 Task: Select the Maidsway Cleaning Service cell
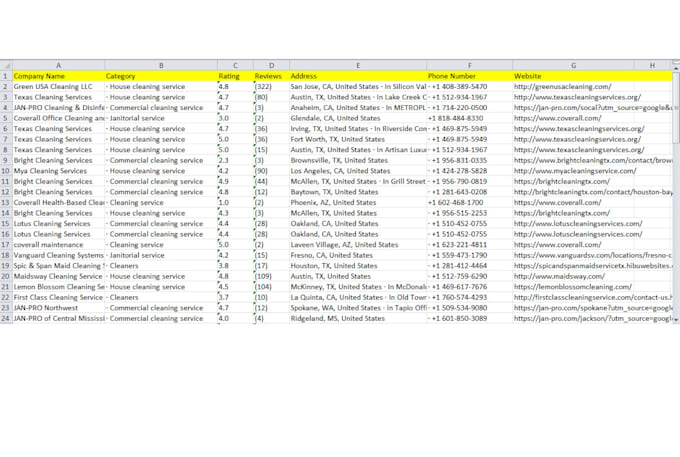point(59,276)
